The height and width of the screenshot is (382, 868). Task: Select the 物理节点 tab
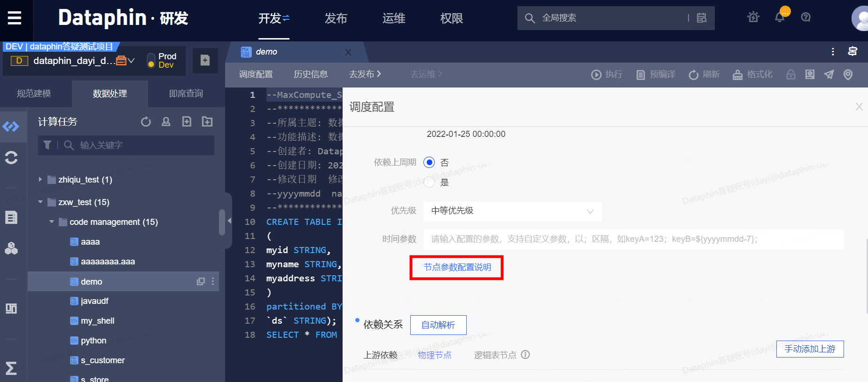[435, 355]
